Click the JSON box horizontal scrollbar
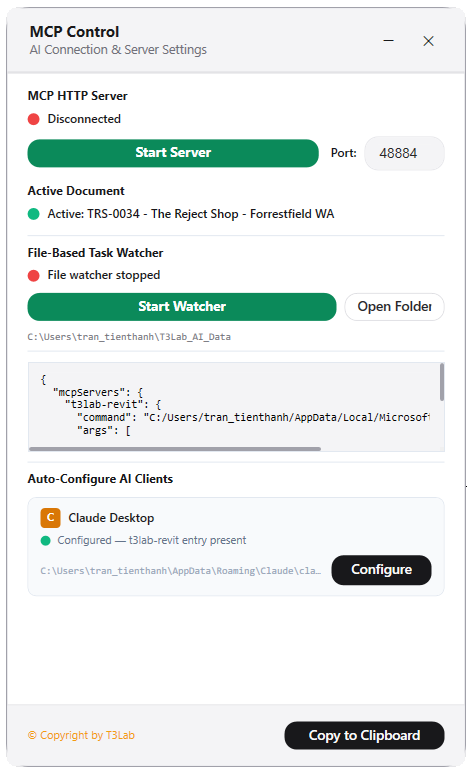 point(175,449)
